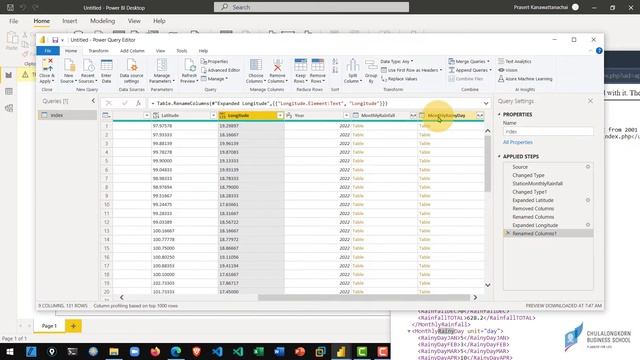
Task: Sort descending with the lower sort icon
Action: pyautogui.click(x=335, y=70)
